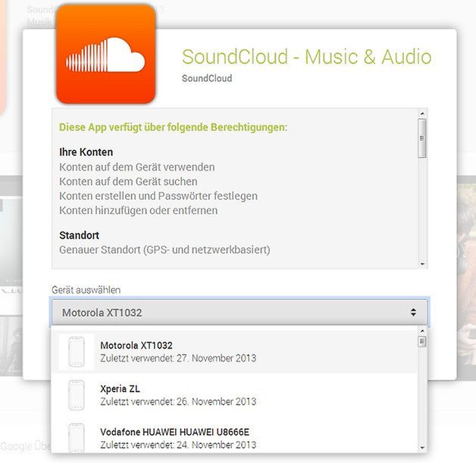Click phone icon next to Motorola XT1032
Viewport: 476px width, 463px height.
coord(77,352)
